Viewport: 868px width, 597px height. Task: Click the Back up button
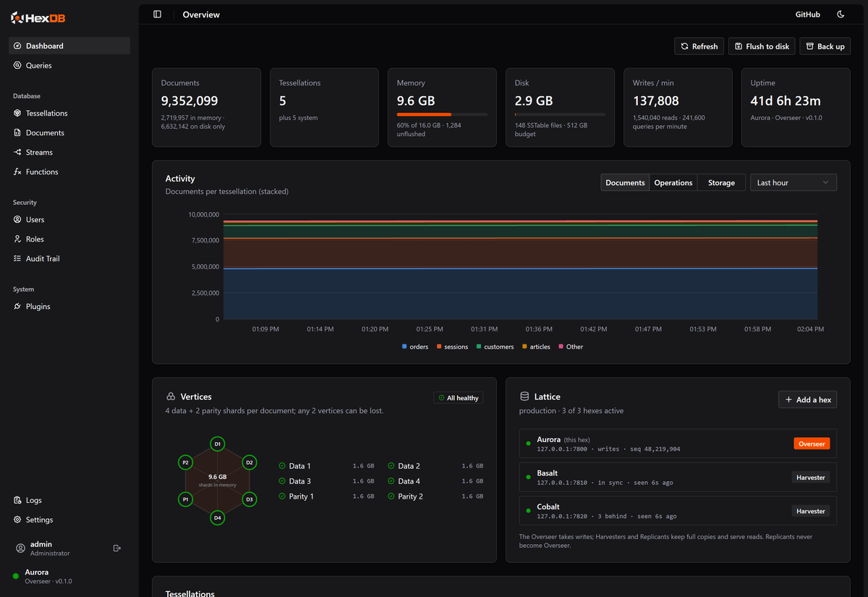click(x=825, y=46)
